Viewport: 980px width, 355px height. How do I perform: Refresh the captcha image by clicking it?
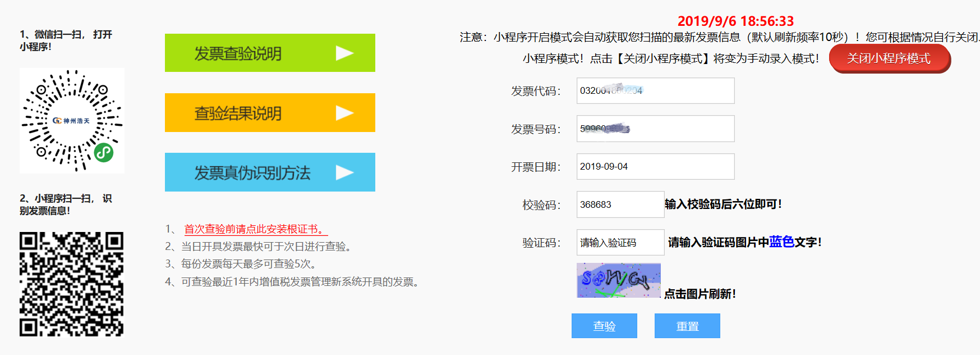[x=618, y=280]
